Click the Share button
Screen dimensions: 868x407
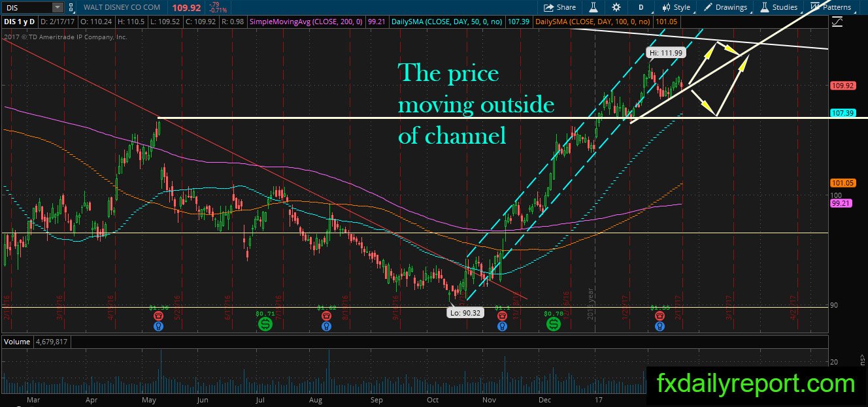pos(560,7)
